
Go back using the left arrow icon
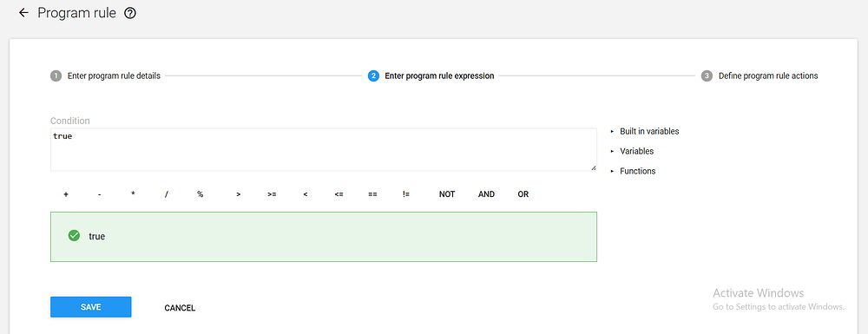(23, 13)
